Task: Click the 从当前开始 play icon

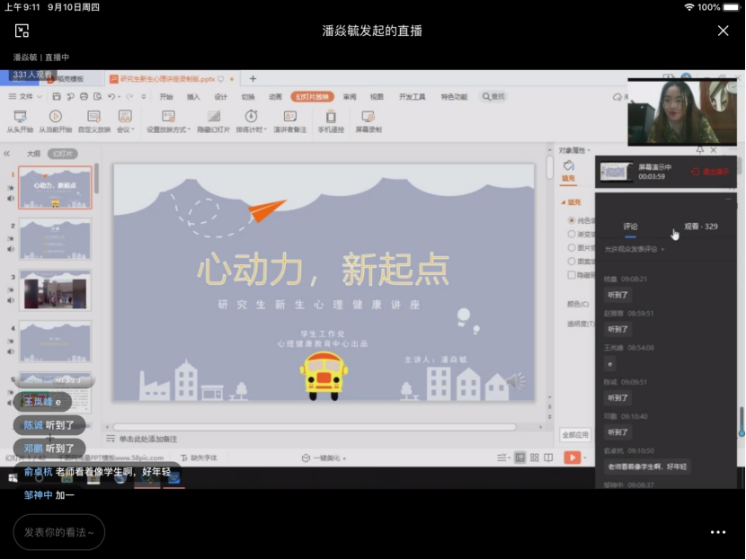Action: [x=55, y=116]
